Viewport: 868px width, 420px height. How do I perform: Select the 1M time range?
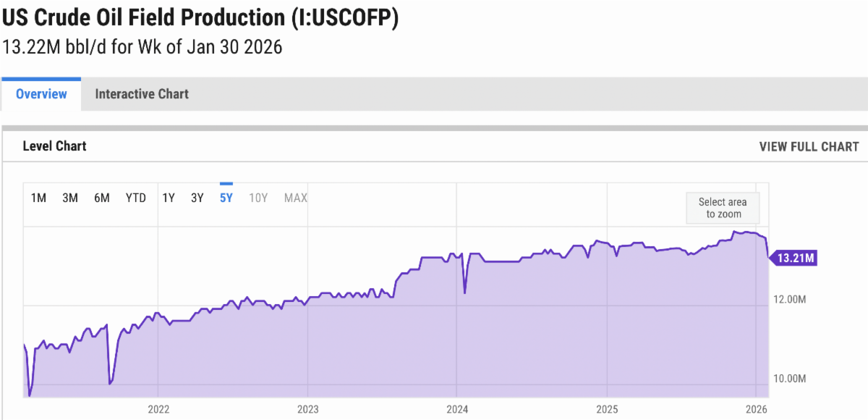tap(39, 198)
